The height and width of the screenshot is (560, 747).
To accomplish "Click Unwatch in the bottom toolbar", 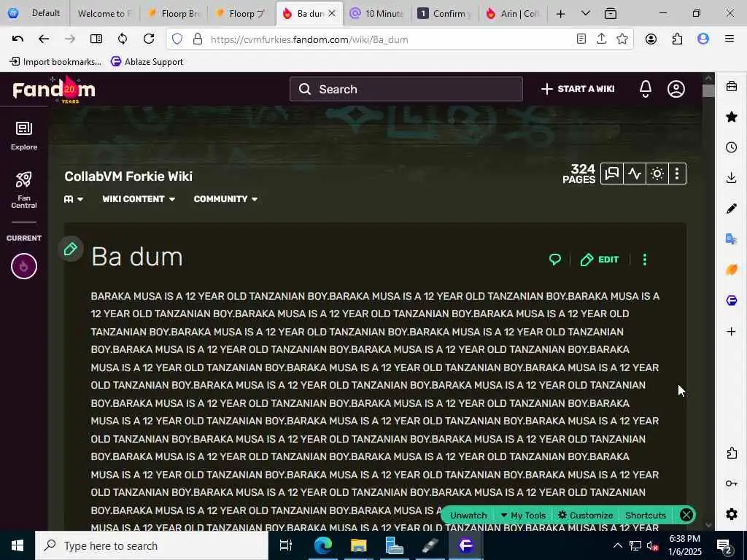I will (468, 516).
